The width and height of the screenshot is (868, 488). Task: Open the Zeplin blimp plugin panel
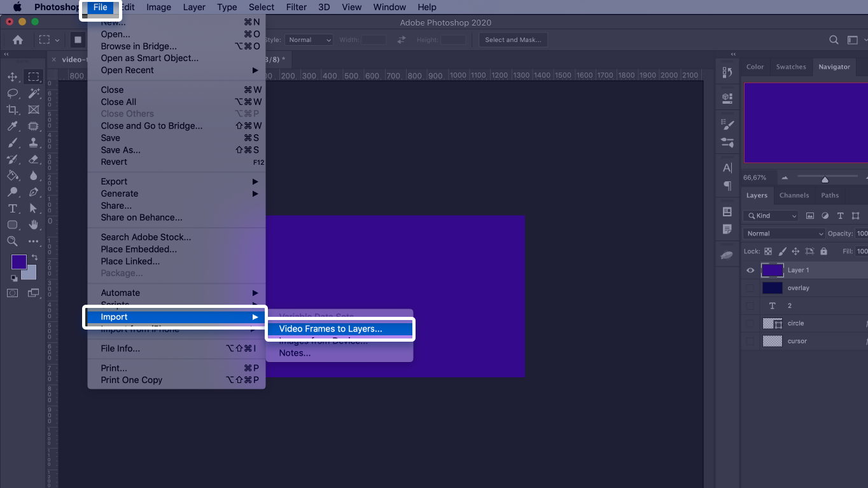click(x=727, y=255)
